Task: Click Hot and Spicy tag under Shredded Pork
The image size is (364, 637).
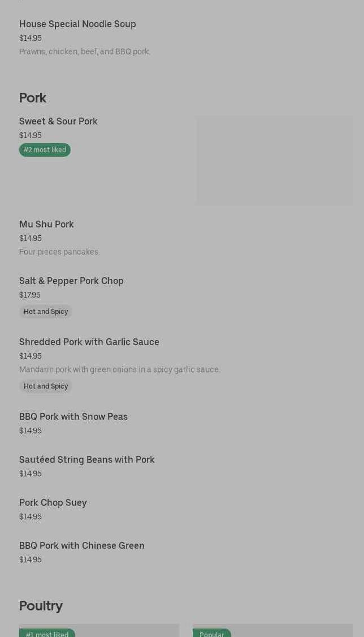Action: (46, 386)
